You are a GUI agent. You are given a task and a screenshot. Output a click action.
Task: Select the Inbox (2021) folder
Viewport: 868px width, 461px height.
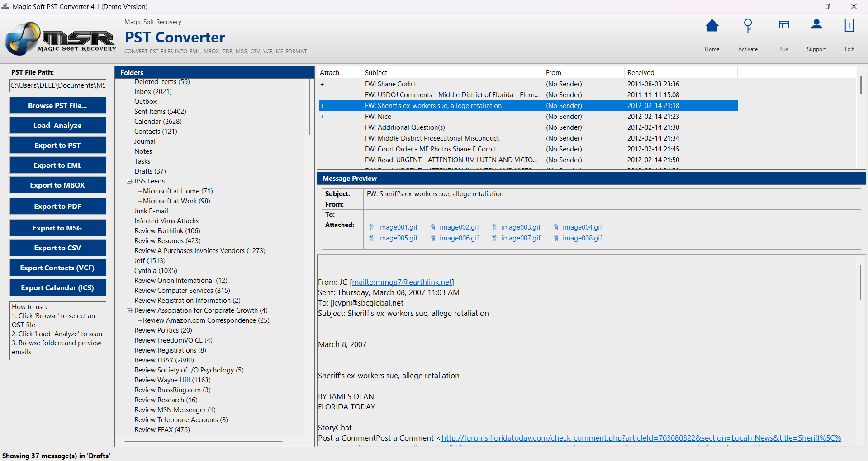153,92
